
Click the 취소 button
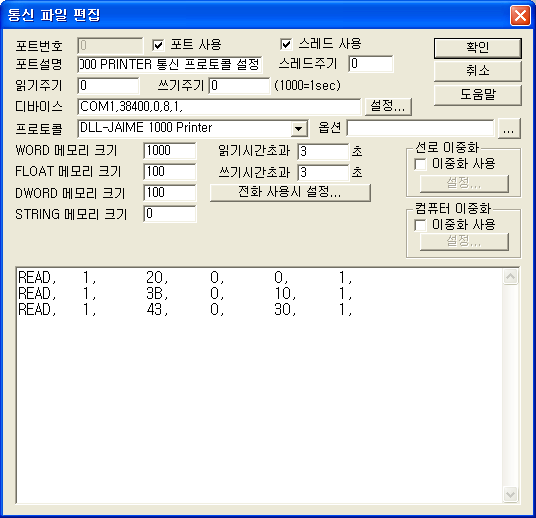(478, 71)
